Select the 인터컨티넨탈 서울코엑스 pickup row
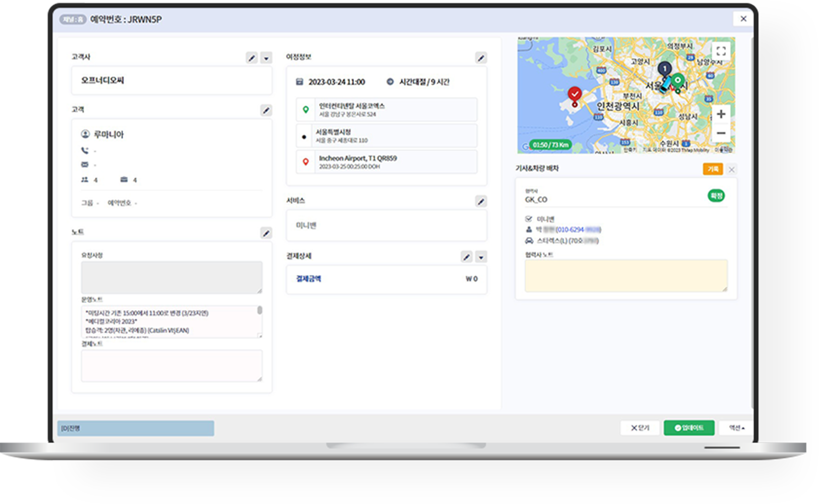The image size is (819, 504). 387,109
